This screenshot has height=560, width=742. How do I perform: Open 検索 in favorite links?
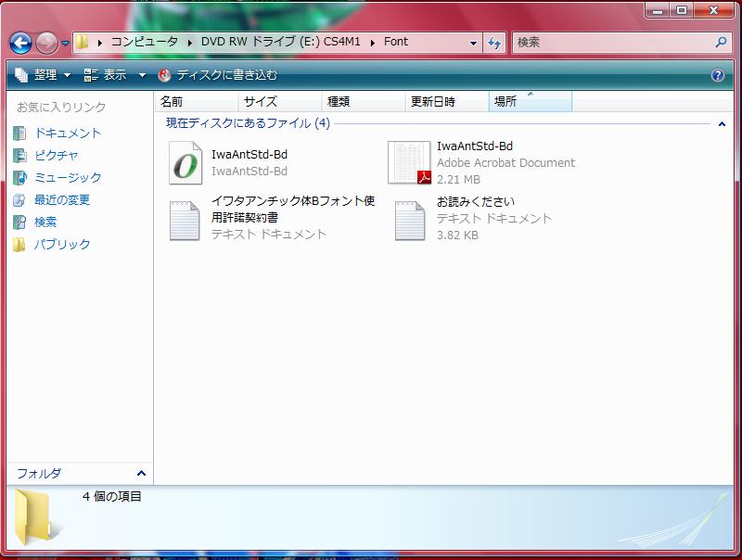(x=45, y=222)
